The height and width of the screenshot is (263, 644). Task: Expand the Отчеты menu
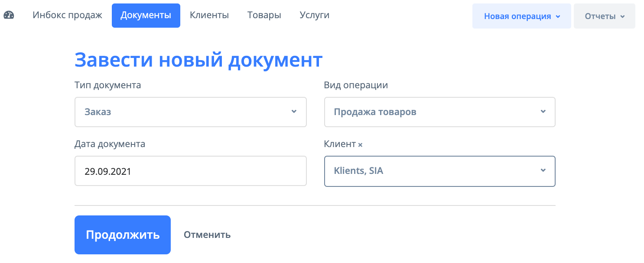pyautogui.click(x=605, y=16)
